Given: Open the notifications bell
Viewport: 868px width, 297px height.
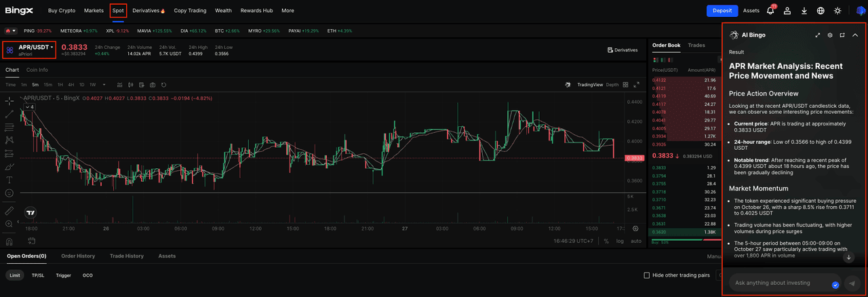Looking at the screenshot, I should [x=770, y=11].
